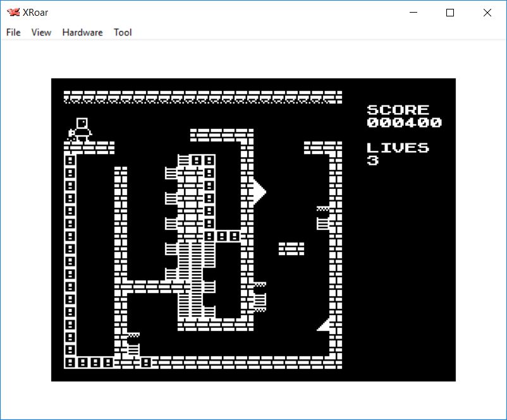Open the File menu
Image resolution: width=507 pixels, height=420 pixels.
[x=13, y=32]
